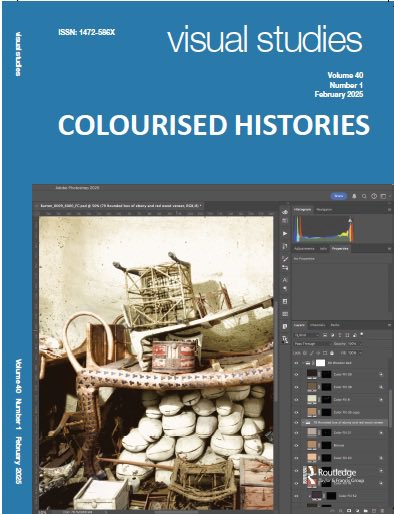
Task: Filter layers by shape layers icon
Action: pos(347,335)
